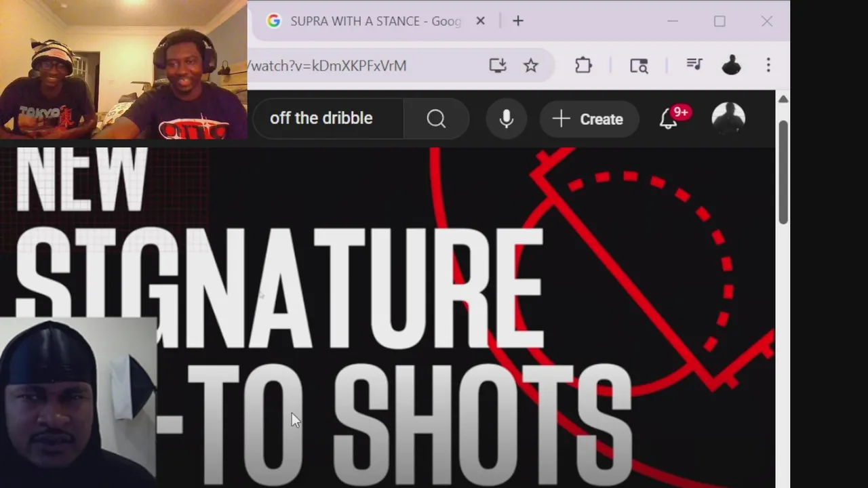
Task: Click the scrollbar up arrow
Action: [783, 99]
